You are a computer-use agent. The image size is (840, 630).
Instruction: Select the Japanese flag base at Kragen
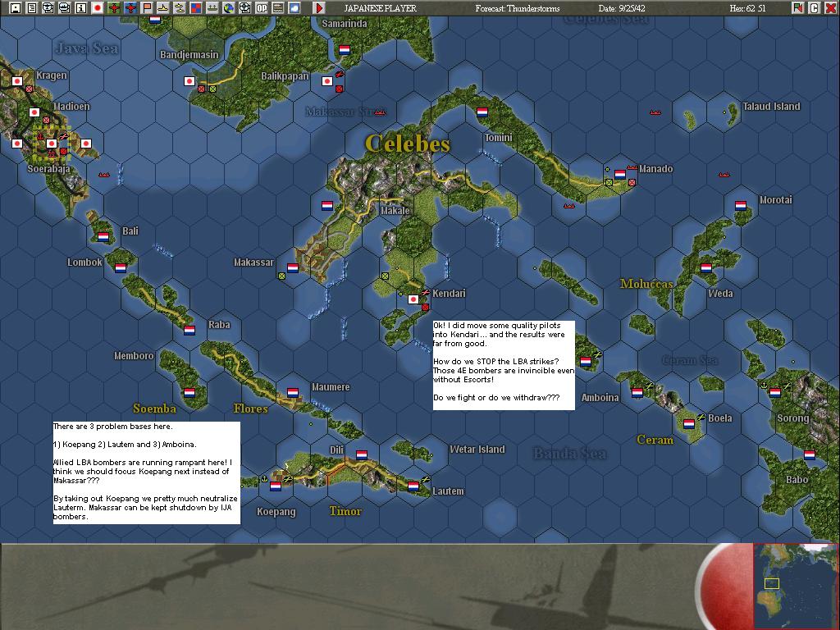click(17, 81)
